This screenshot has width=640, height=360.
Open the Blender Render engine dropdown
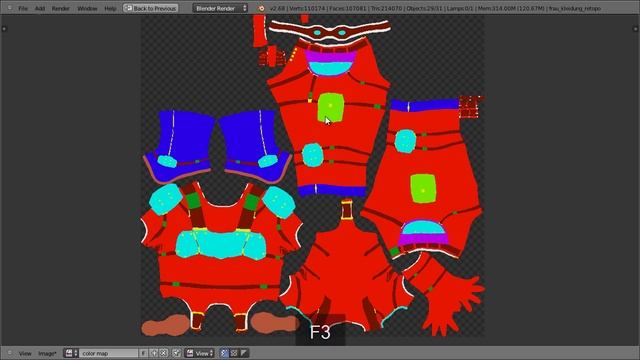(x=220, y=8)
